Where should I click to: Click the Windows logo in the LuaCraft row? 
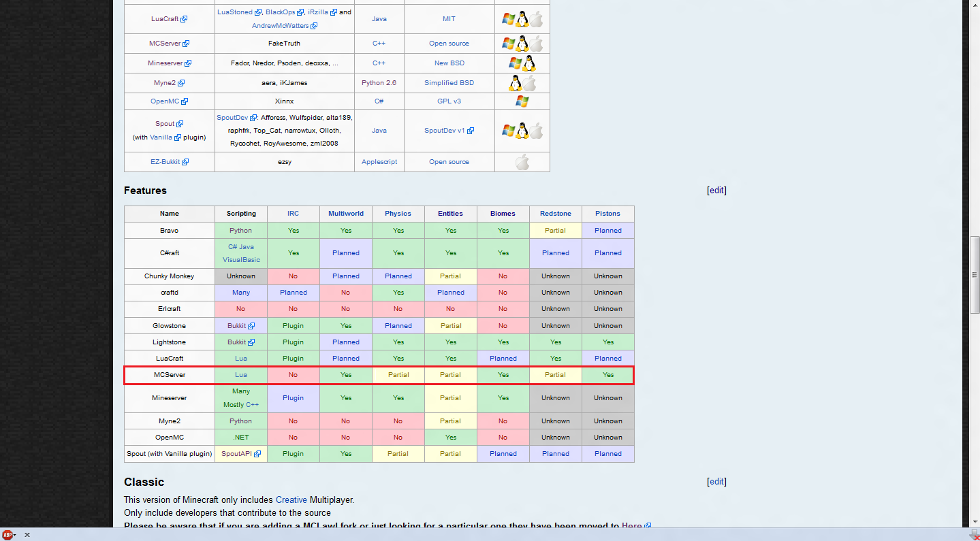click(509, 19)
